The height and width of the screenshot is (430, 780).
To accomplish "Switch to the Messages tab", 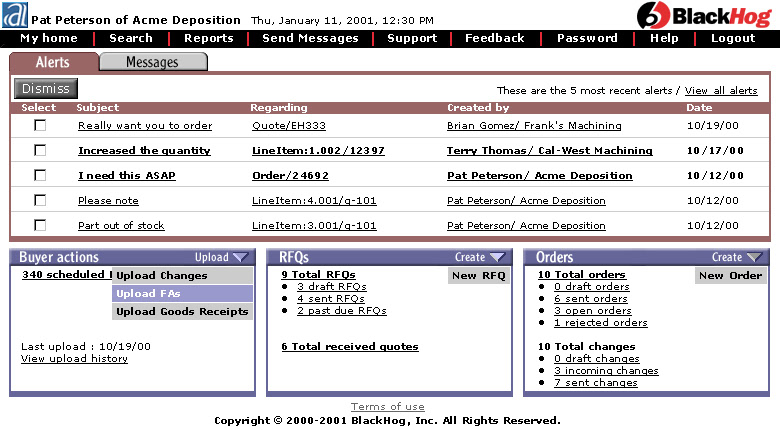I will [153, 62].
